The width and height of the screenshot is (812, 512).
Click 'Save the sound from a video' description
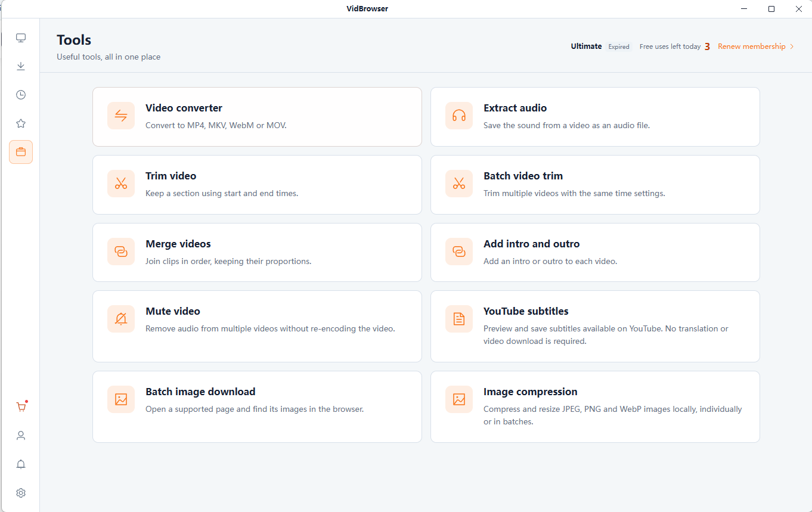(566, 125)
